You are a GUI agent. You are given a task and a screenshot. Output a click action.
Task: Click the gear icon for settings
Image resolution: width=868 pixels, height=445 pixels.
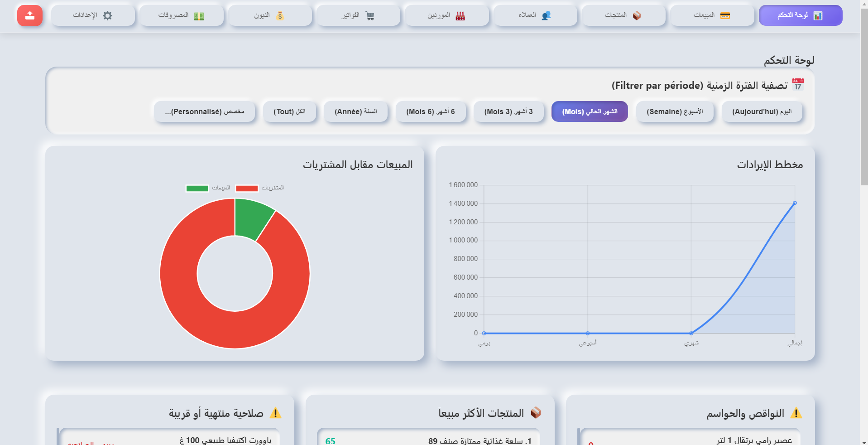coord(107,15)
